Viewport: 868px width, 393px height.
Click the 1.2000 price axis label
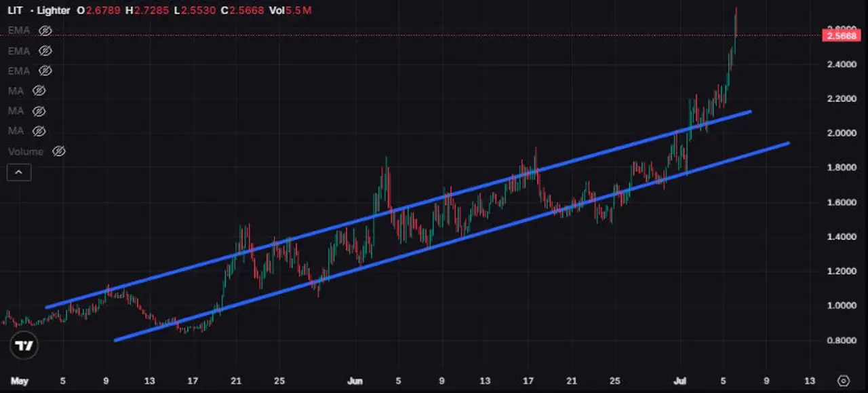point(840,272)
